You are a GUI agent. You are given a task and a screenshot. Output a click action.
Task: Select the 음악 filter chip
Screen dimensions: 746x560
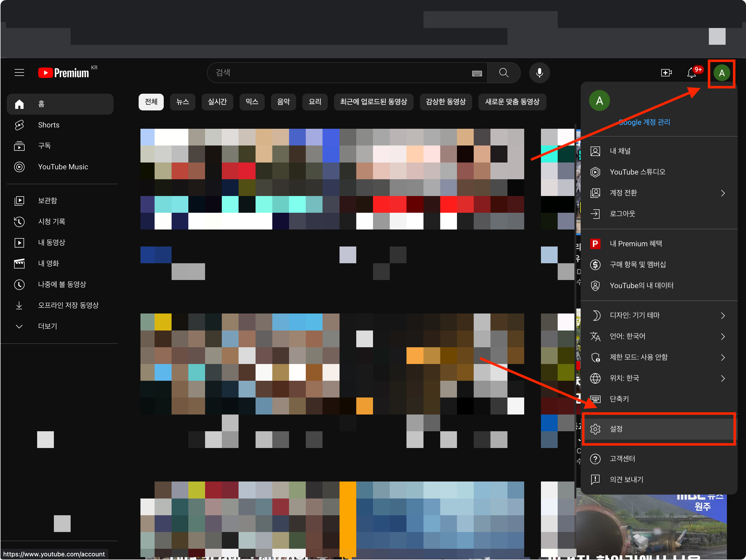283,102
